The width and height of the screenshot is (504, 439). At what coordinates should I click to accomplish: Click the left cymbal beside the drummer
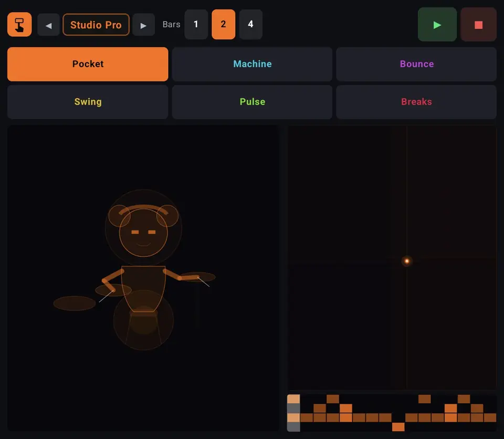point(75,304)
